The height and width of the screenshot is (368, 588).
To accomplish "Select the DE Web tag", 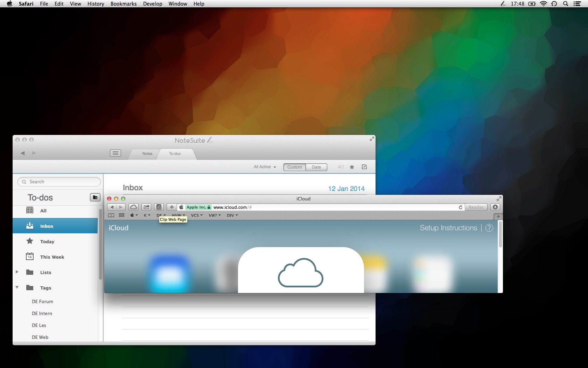I will tap(40, 337).
